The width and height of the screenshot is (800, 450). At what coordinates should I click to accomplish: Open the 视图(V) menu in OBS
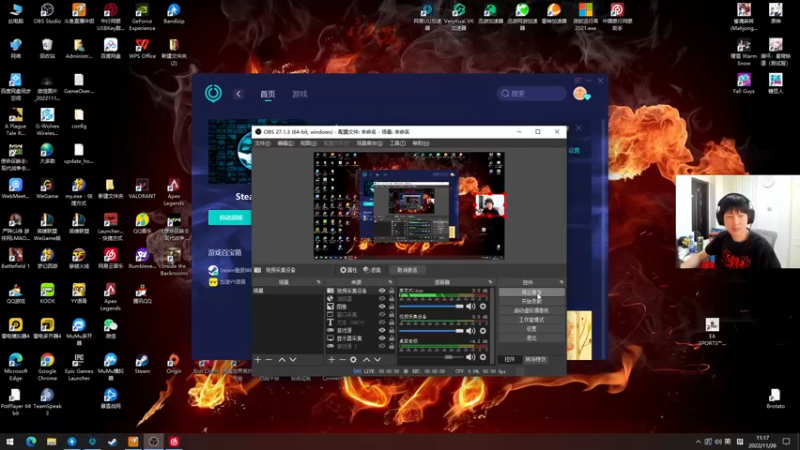[308, 143]
